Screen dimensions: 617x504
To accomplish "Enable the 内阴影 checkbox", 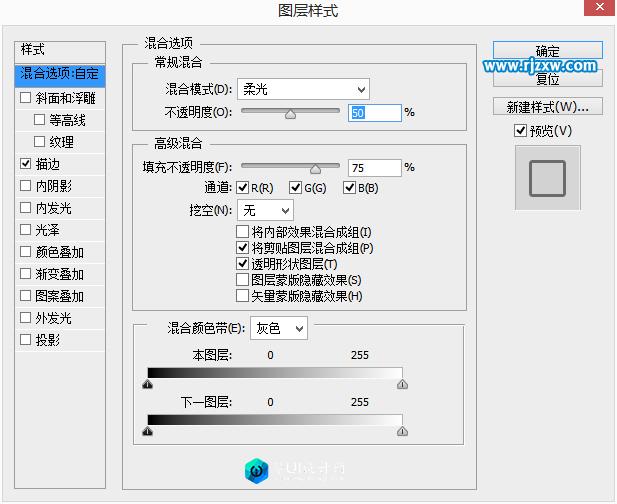I will tap(26, 186).
